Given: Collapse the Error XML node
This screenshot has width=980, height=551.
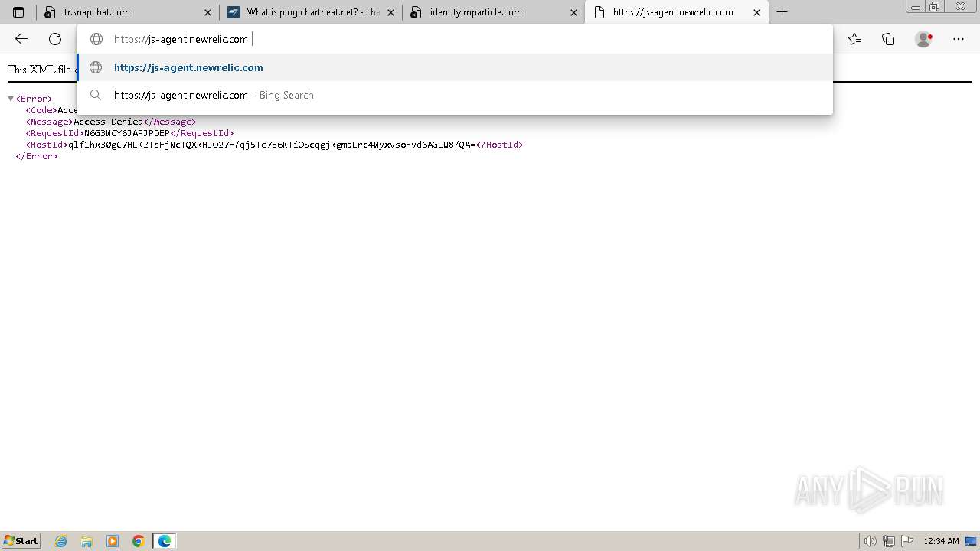Looking at the screenshot, I should [x=11, y=99].
